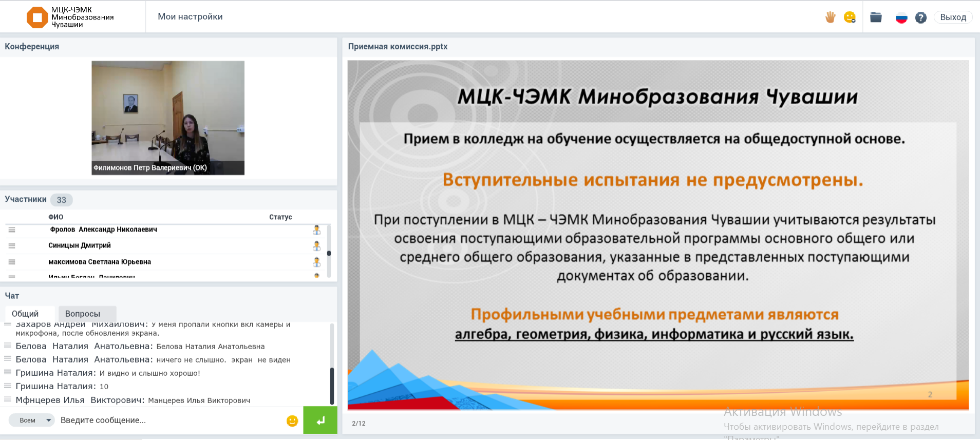Open menu for Мфнцерев Илья Викторович message
The width and height of the screenshot is (980, 440).
click(x=8, y=399)
